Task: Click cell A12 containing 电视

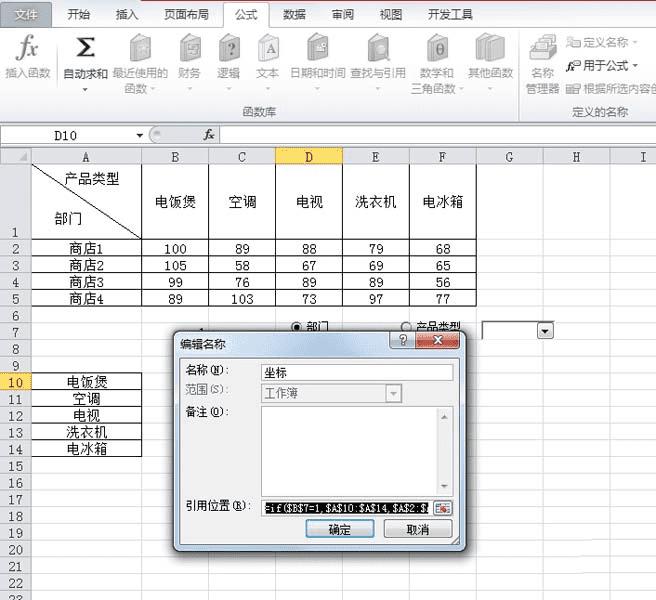Action: coord(87,415)
